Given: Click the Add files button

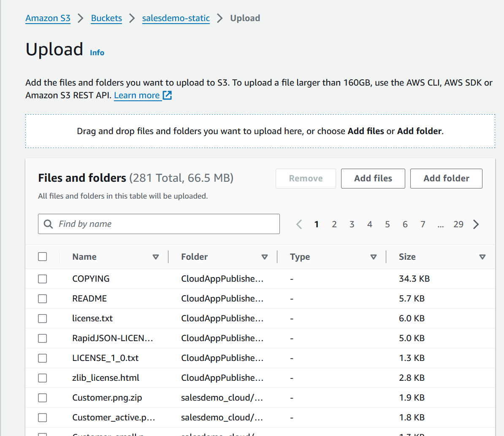Looking at the screenshot, I should coord(373,178).
